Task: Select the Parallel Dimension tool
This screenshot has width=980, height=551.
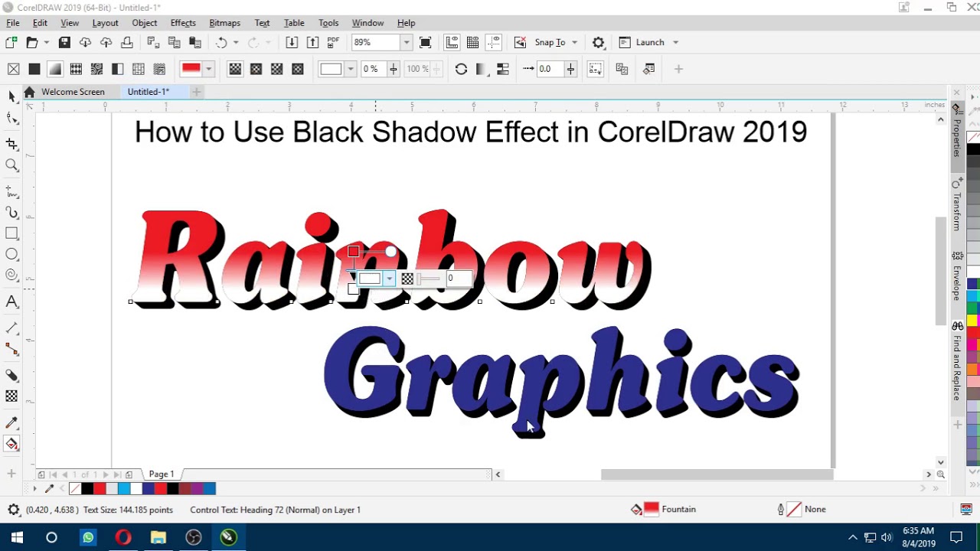Action: click(x=11, y=328)
